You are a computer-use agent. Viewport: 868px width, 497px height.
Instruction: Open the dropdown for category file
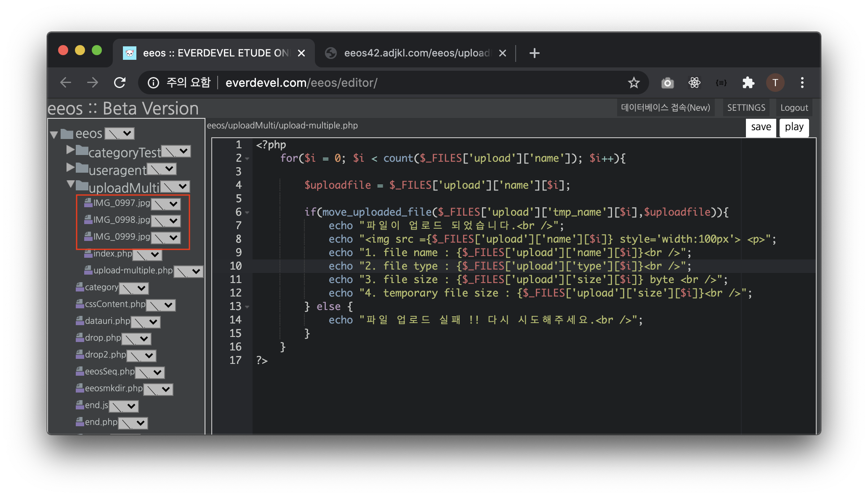coord(134,288)
